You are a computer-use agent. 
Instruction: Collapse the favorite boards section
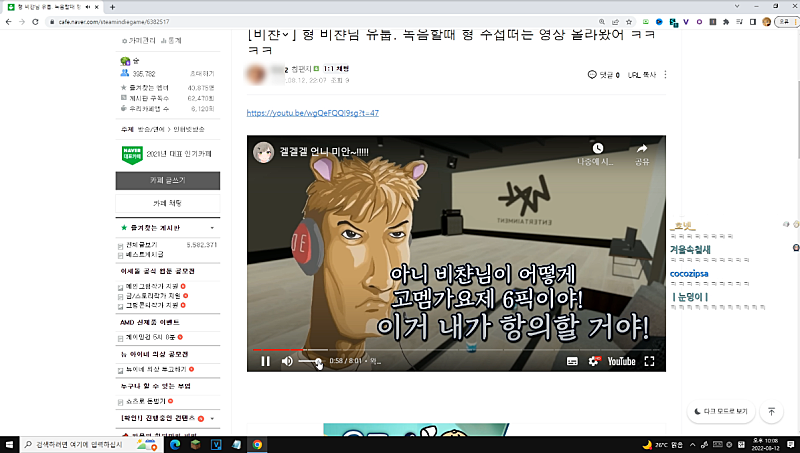click(x=212, y=228)
